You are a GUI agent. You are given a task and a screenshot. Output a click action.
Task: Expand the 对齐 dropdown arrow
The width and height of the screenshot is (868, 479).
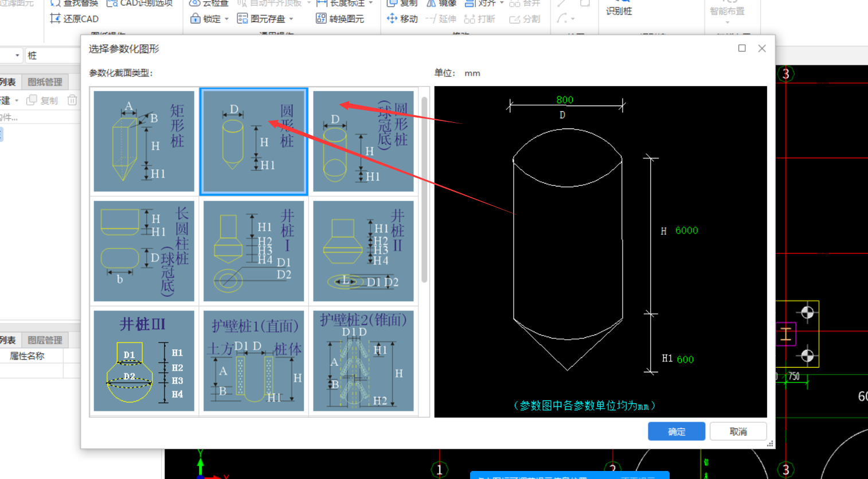pyautogui.click(x=502, y=3)
